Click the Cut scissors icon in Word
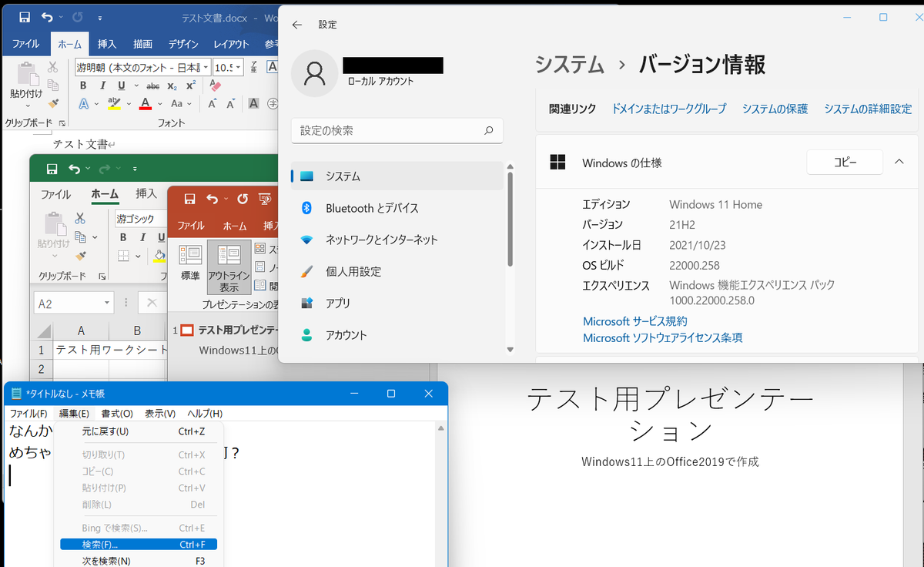Screen dimensions: 924x567 coord(53,68)
